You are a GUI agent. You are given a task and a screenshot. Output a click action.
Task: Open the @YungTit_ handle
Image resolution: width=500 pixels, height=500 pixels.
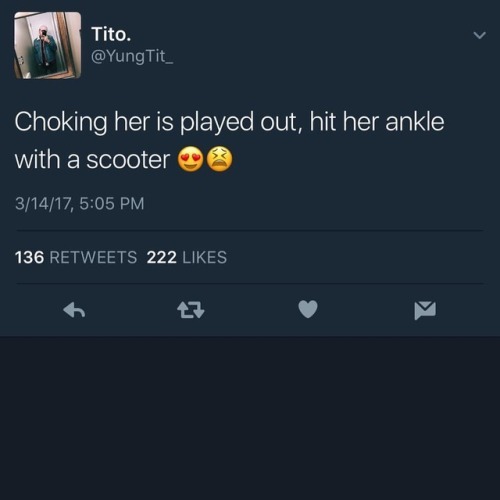click(x=132, y=56)
